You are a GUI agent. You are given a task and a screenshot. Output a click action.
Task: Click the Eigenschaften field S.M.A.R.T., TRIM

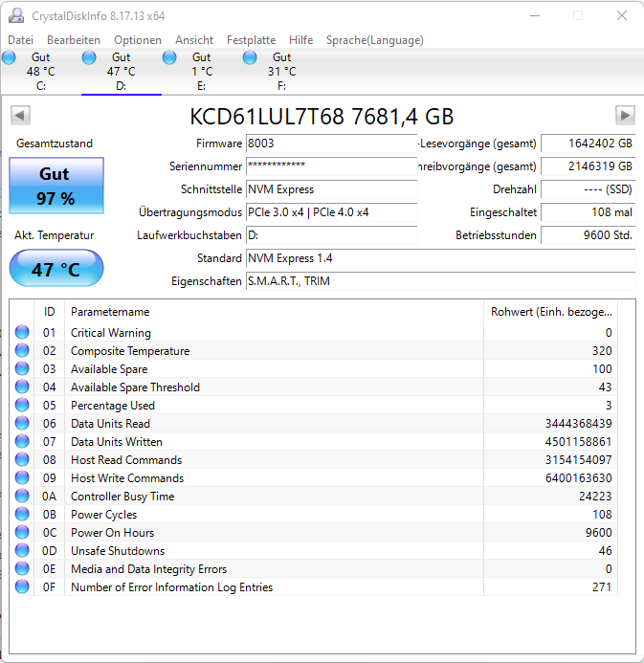tap(441, 280)
